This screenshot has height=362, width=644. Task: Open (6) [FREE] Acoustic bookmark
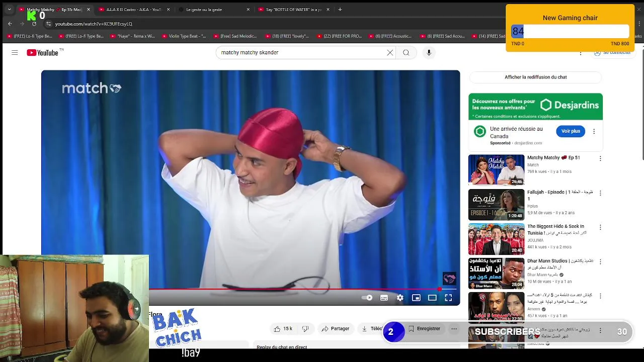391,36
